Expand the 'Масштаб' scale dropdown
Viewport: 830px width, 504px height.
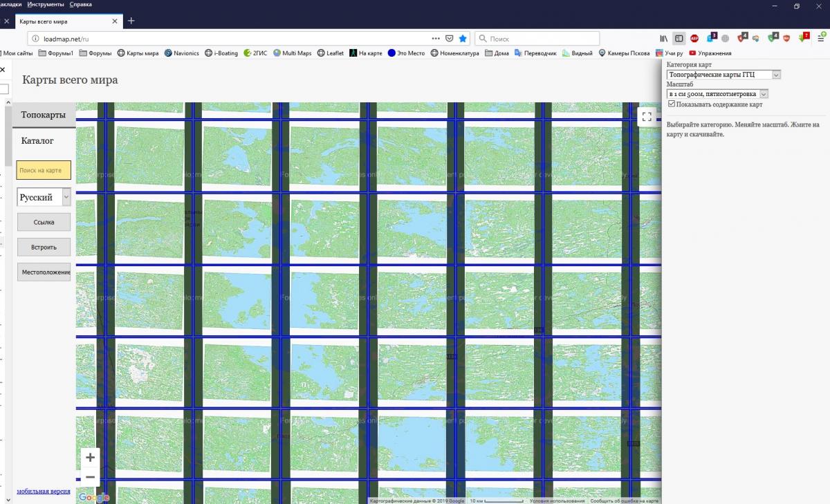pyautogui.click(x=717, y=94)
